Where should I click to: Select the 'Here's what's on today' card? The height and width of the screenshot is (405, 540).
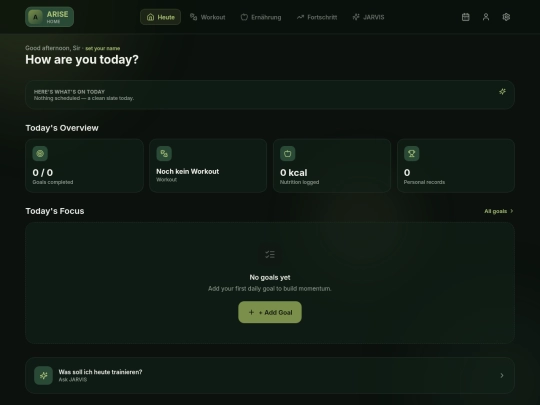[x=270, y=95]
